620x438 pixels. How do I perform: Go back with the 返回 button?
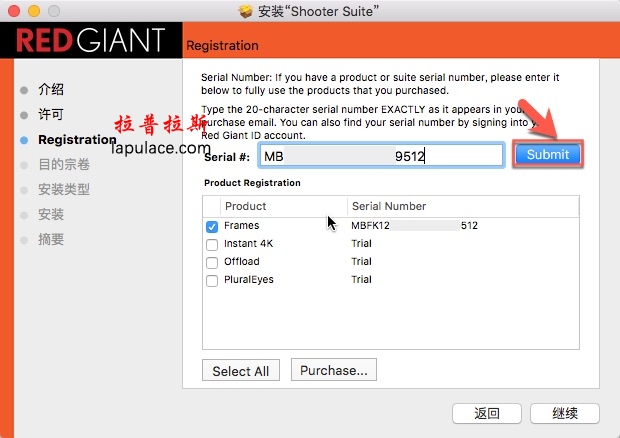pyautogui.click(x=487, y=413)
